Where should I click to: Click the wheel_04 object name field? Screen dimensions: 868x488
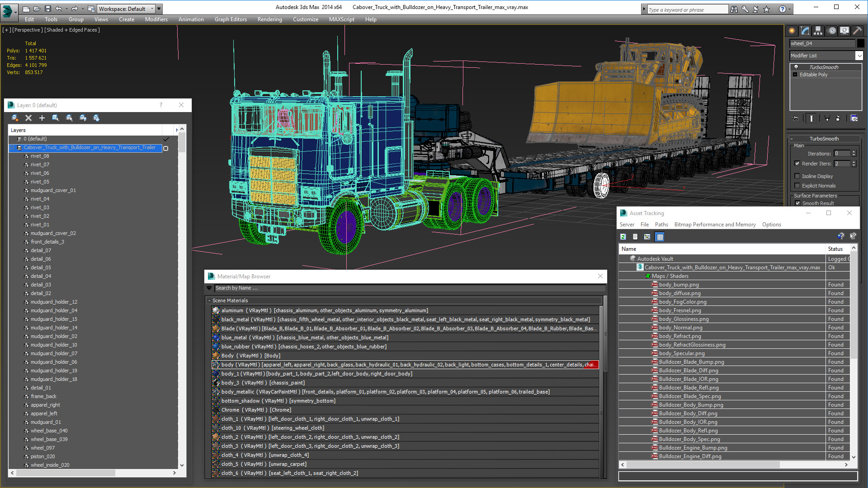click(822, 43)
